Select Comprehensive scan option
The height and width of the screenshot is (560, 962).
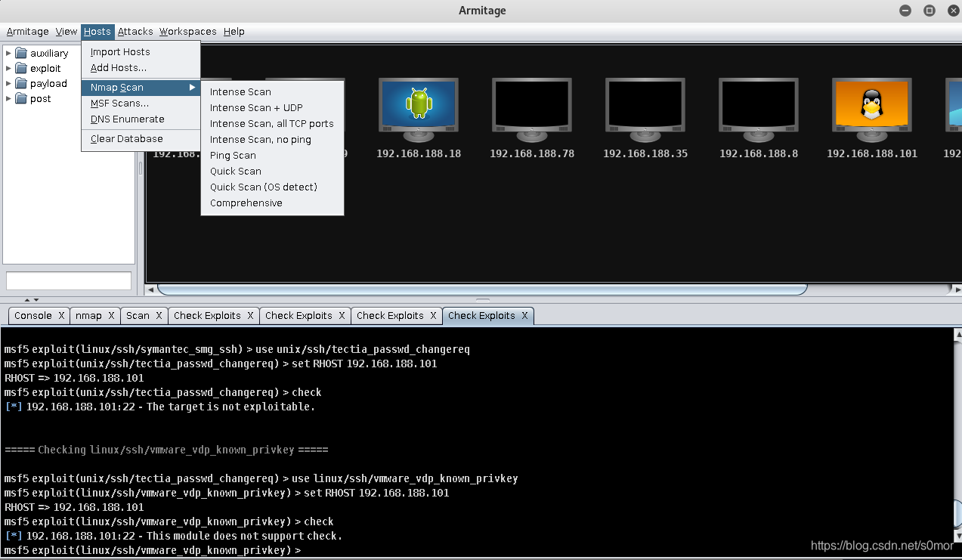(x=272, y=203)
